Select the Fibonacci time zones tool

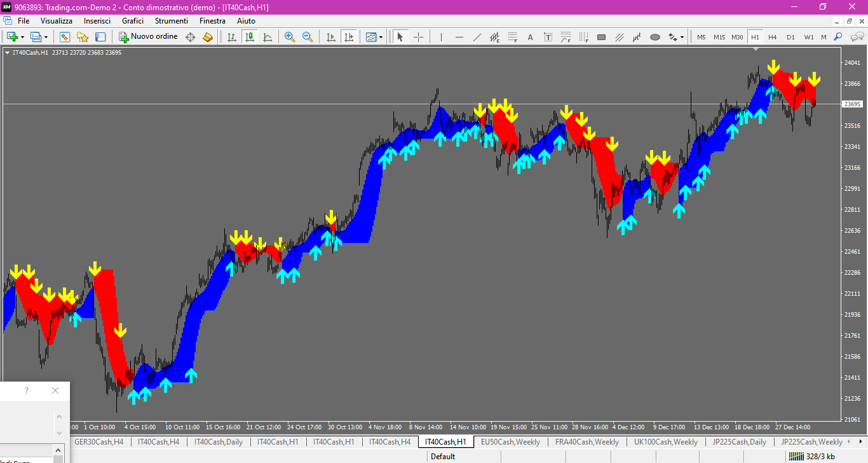tap(583, 37)
